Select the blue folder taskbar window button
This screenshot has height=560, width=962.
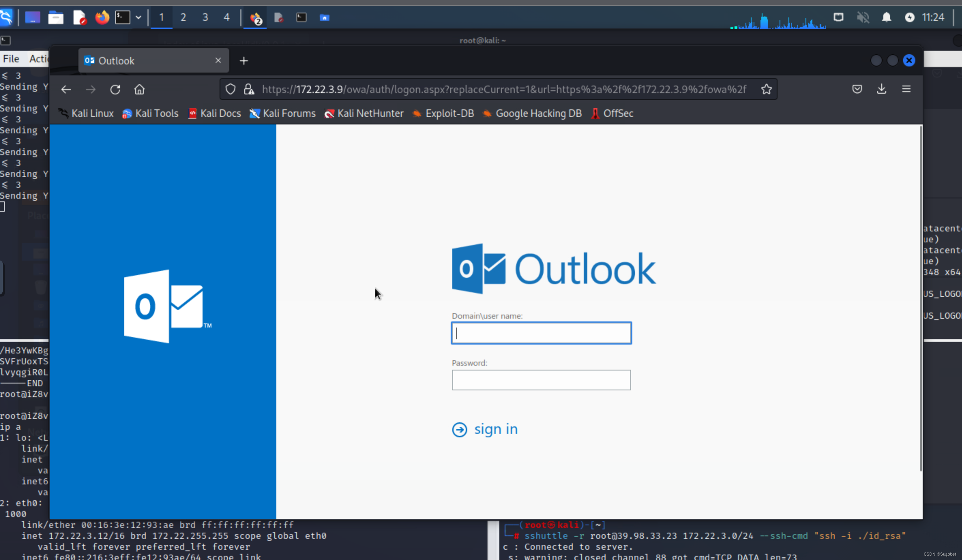(x=325, y=17)
